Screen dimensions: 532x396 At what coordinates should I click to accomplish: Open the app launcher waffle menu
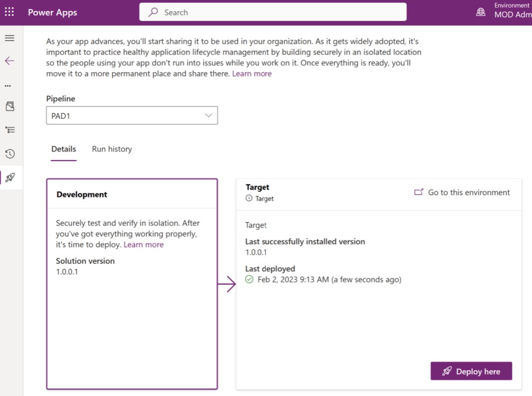coord(9,11)
